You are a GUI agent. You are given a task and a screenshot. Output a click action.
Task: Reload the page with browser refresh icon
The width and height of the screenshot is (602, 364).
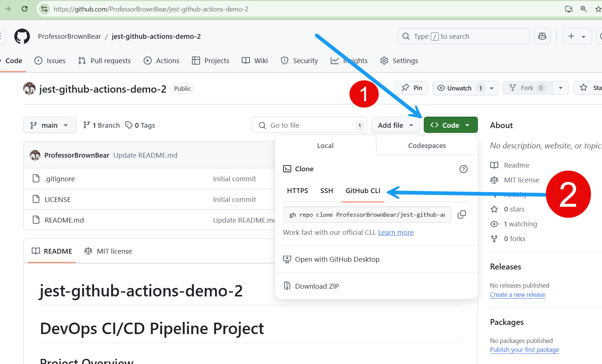[25, 9]
